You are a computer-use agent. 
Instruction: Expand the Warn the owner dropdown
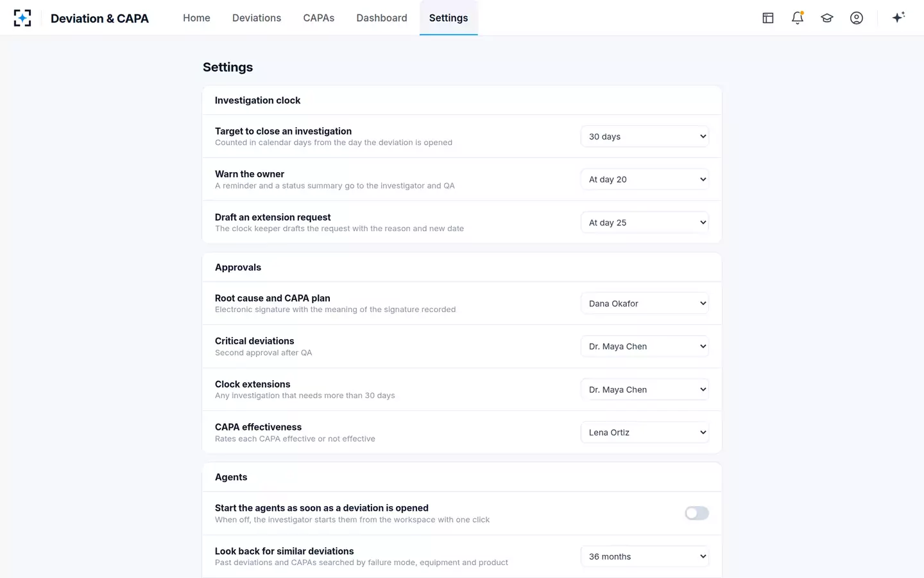[x=645, y=179]
